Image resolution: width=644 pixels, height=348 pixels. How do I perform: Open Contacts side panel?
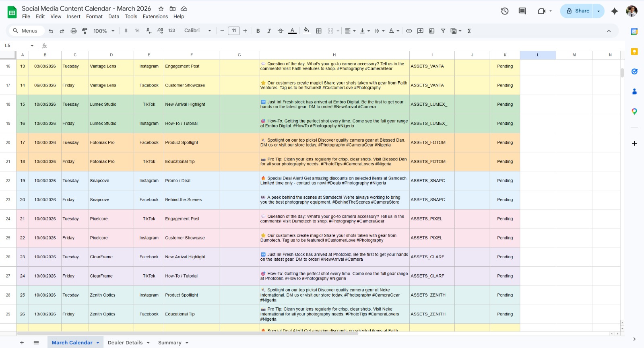(x=634, y=91)
